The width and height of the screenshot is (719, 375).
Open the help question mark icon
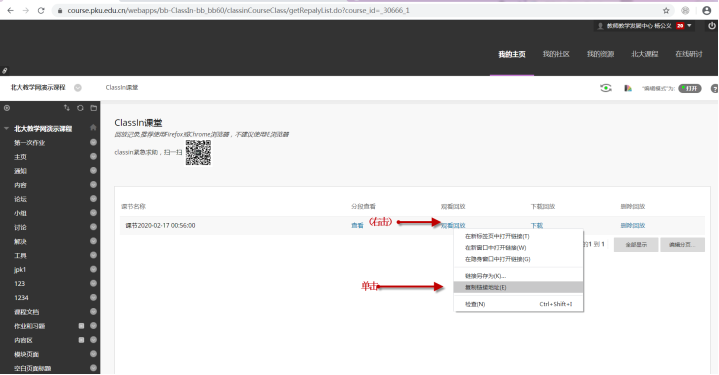pos(714,88)
